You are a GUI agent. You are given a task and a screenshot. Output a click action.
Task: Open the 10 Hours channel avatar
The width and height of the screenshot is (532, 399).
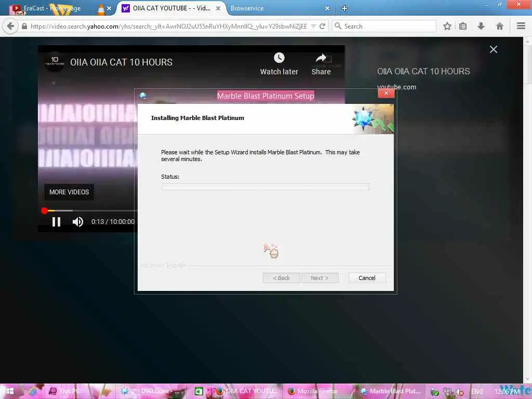(54, 62)
